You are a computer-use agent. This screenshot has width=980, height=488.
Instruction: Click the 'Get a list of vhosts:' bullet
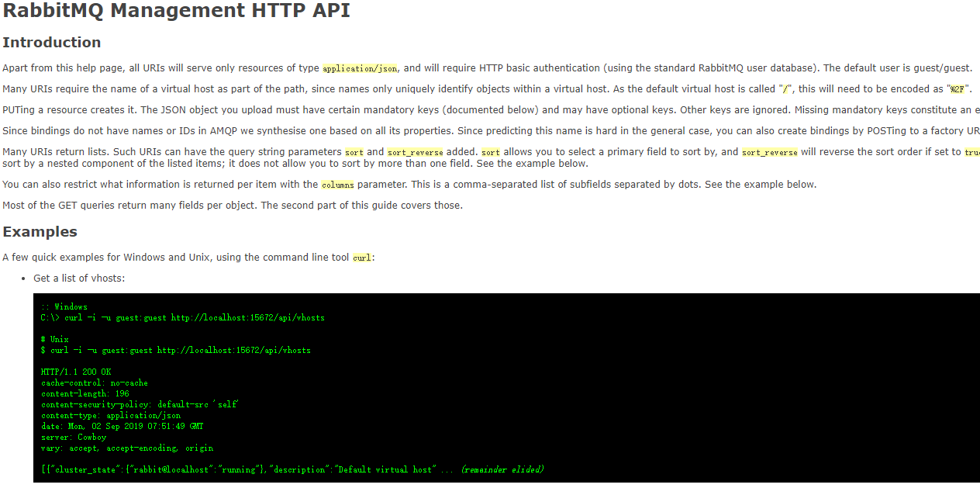(x=79, y=279)
